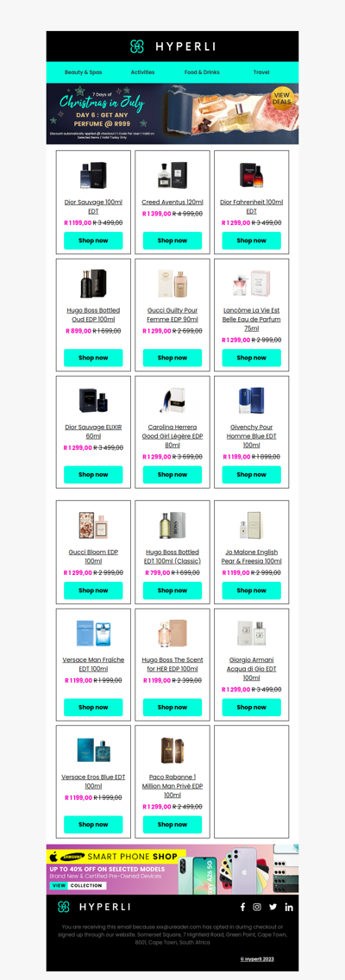Viewport: 345px width, 980px height.
Task: Click the Gucci Guilty Pour Femme product image
Action: pyautogui.click(x=172, y=284)
